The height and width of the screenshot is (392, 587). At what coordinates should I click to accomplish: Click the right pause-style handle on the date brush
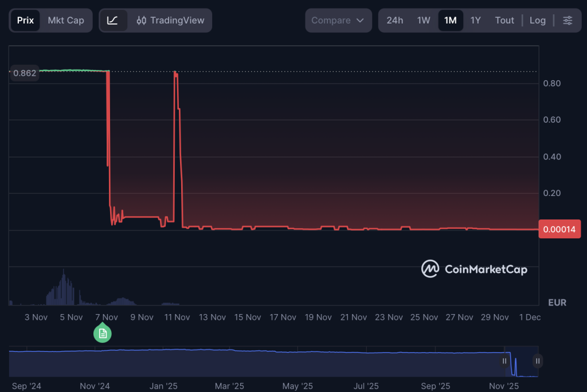537,361
